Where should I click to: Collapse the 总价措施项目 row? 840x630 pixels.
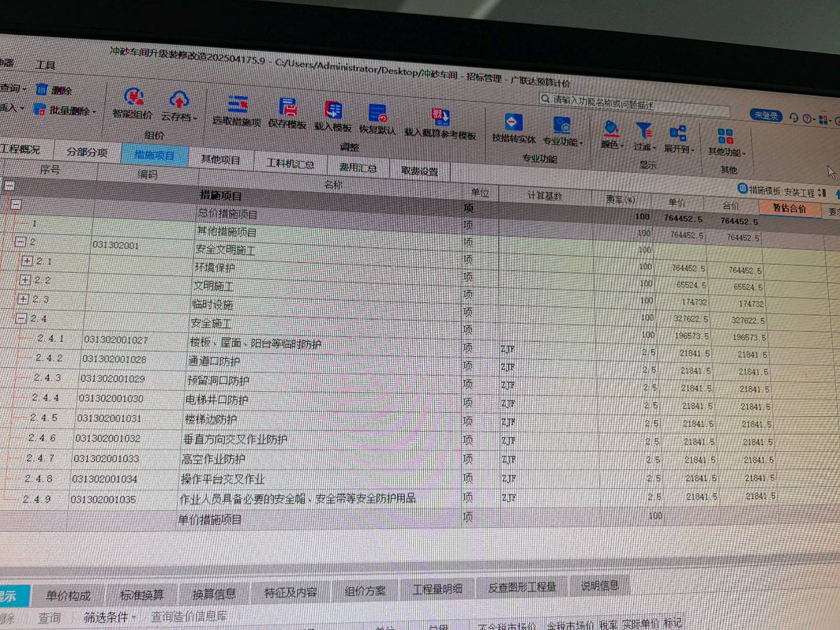click(x=16, y=204)
